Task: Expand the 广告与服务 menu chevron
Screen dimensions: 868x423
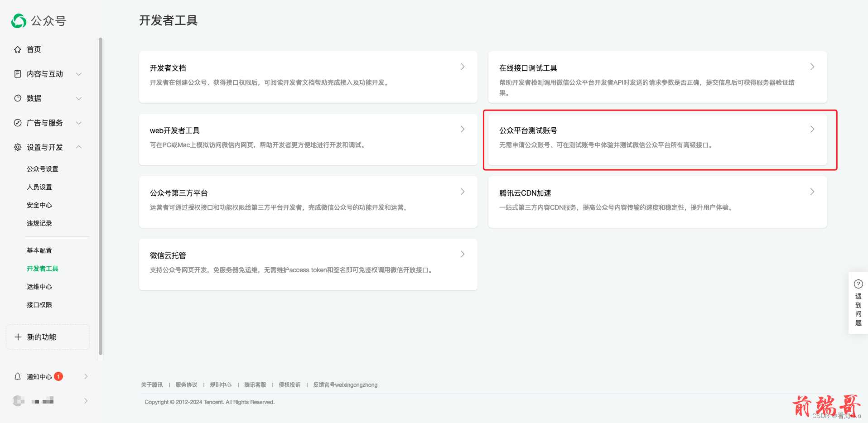Action: [79, 123]
